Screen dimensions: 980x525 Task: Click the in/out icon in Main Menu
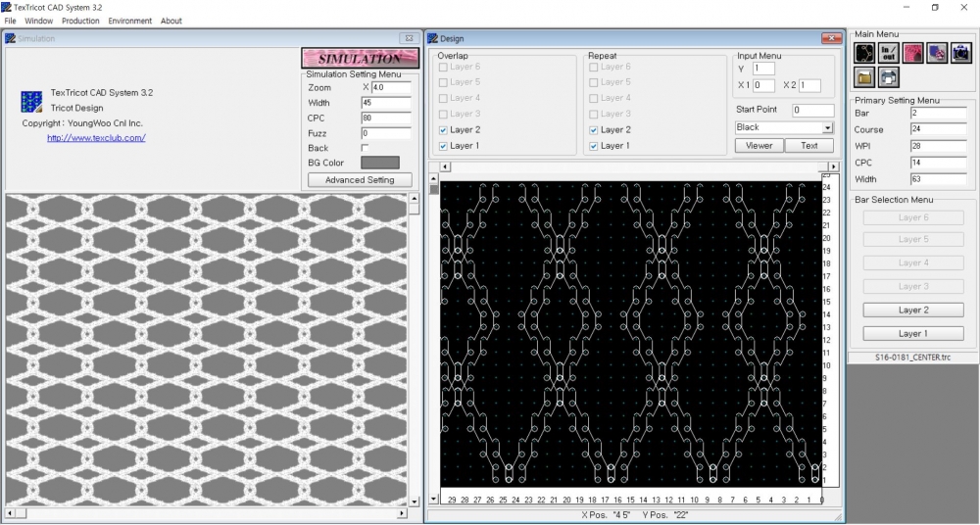pos(889,53)
